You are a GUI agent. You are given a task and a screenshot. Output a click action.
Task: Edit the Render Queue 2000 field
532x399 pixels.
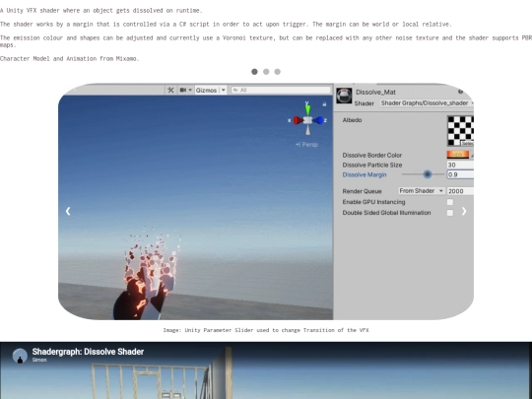(460, 191)
